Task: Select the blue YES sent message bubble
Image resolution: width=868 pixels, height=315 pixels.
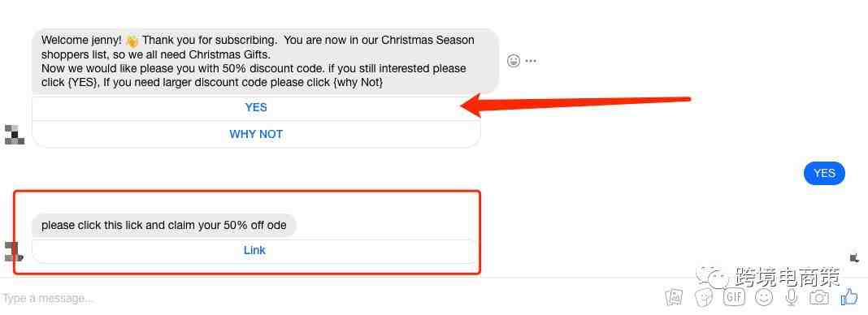Action: click(824, 173)
